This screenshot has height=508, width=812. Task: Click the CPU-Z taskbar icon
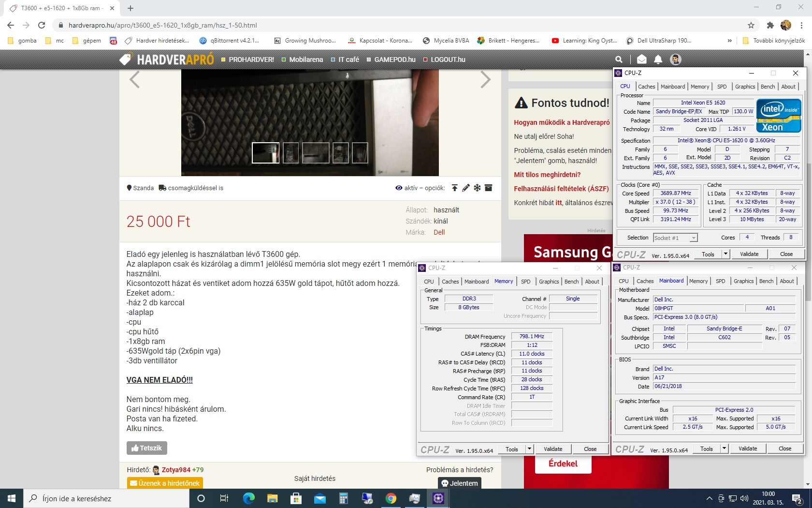[x=438, y=498]
